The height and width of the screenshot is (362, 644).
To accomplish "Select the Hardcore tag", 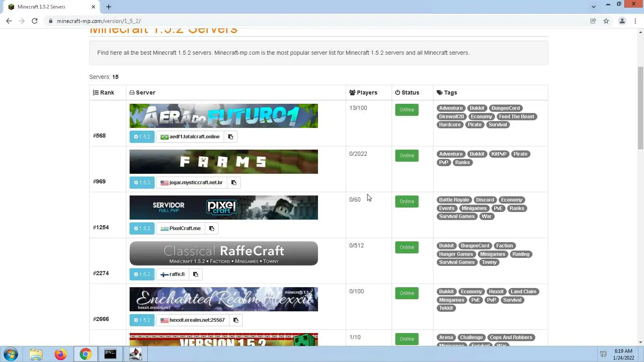I will pos(450,125).
